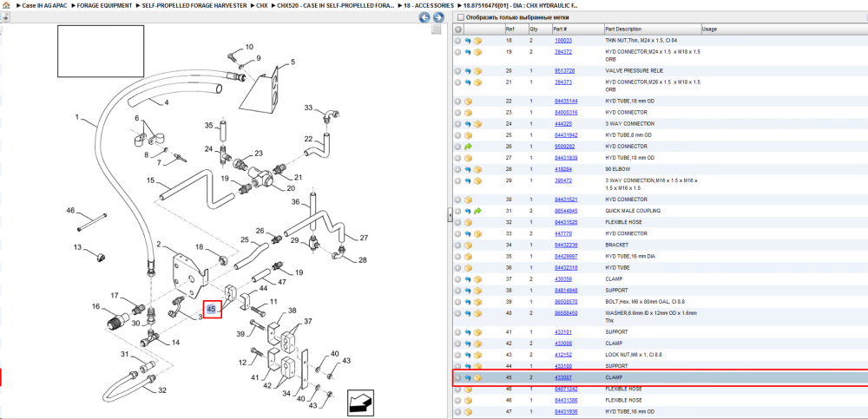Select callout 36 in the diagram
The width and height of the screenshot is (868, 419).
click(x=296, y=201)
